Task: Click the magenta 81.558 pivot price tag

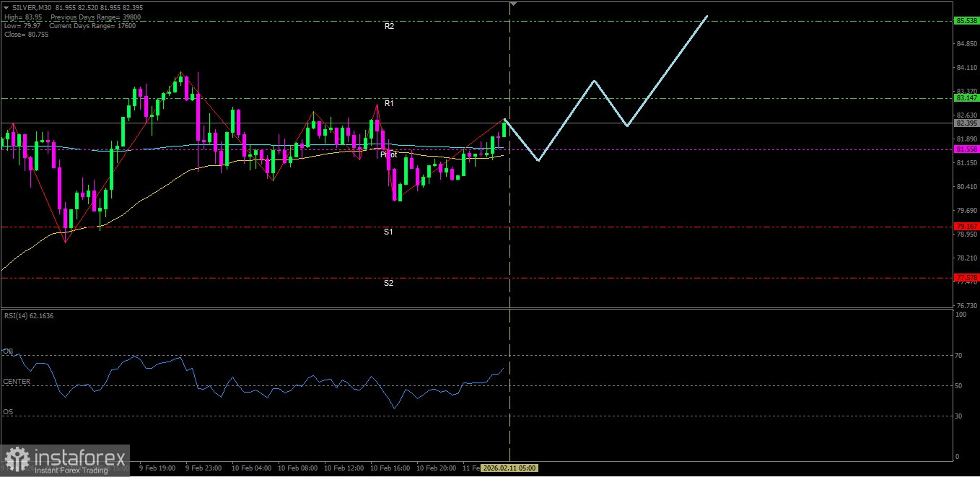Action: [966, 149]
